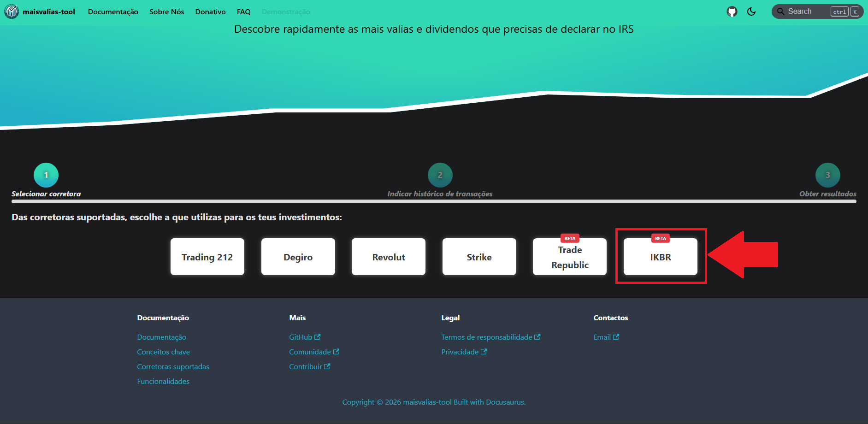Open footer Contribuir link
This screenshot has width=868, height=424.
309,367
